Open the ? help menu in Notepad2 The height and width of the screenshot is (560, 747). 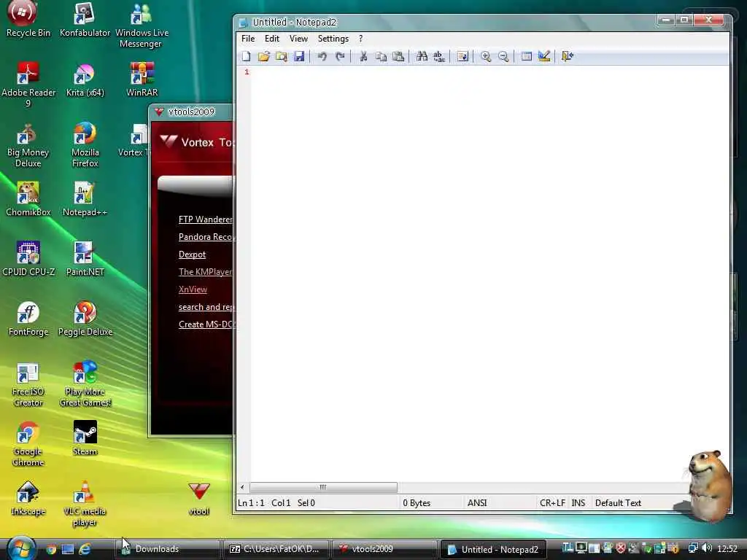[360, 39]
